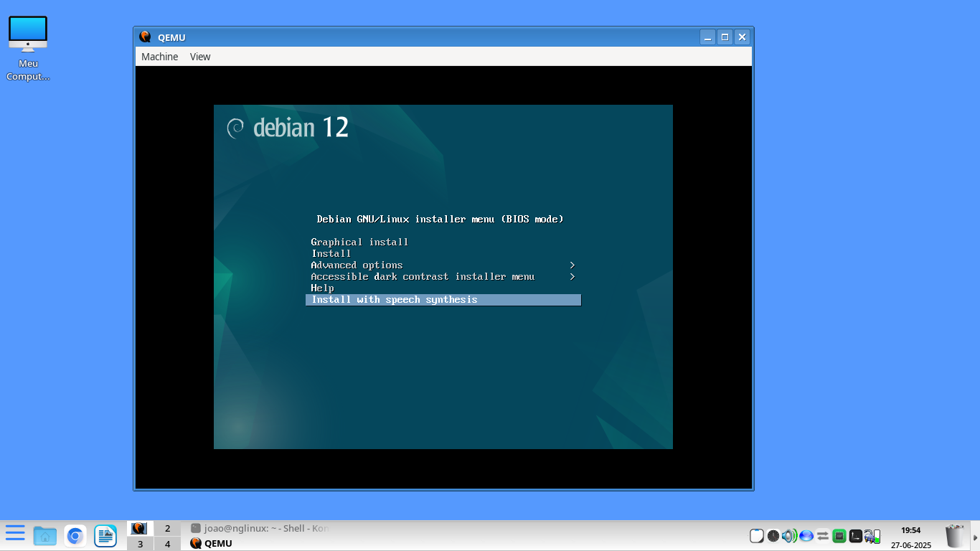The height and width of the screenshot is (551, 980).
Task: Open the transfer arrows tray icon
Action: tap(822, 536)
